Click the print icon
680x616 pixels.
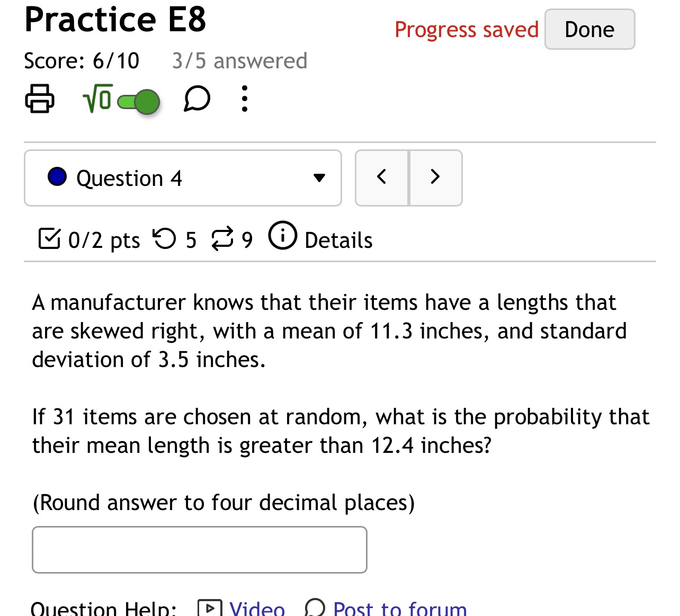[40, 99]
